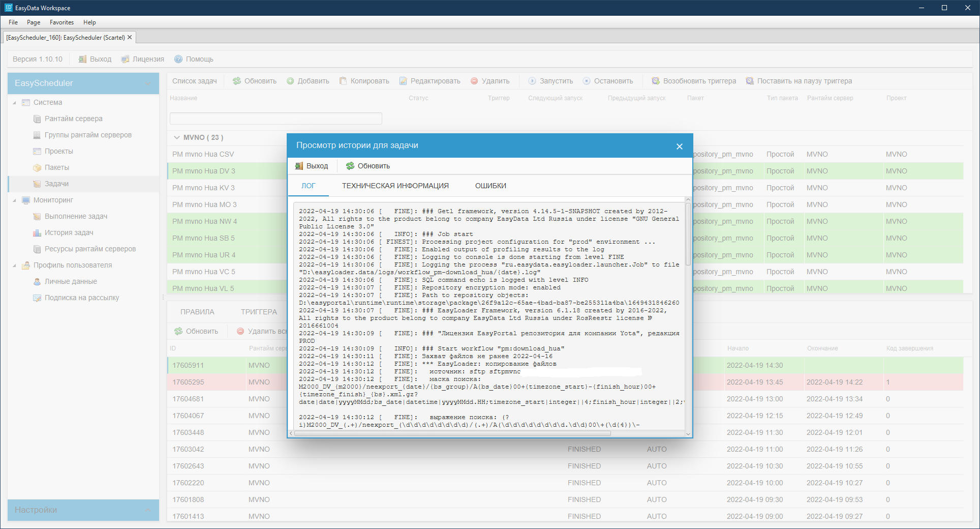Click Редактировать edit task icon
Viewport: 980px width, 529px height.
pyautogui.click(x=403, y=81)
